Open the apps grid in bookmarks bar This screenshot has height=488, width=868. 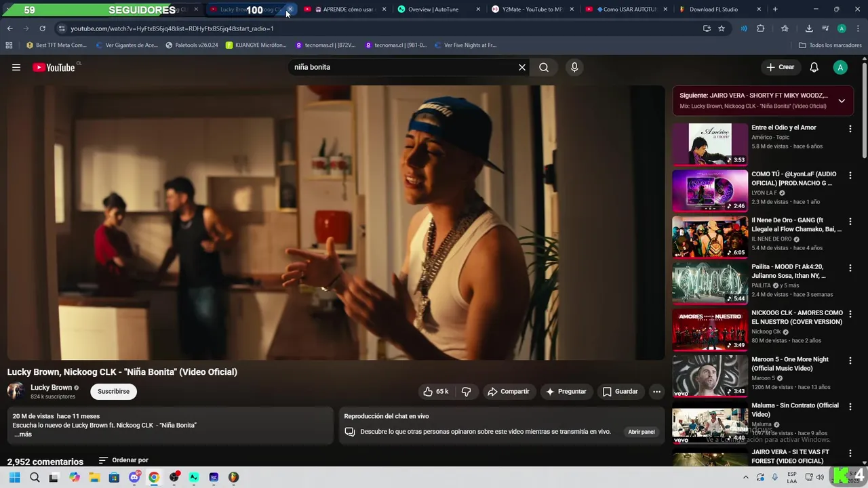click(x=9, y=45)
